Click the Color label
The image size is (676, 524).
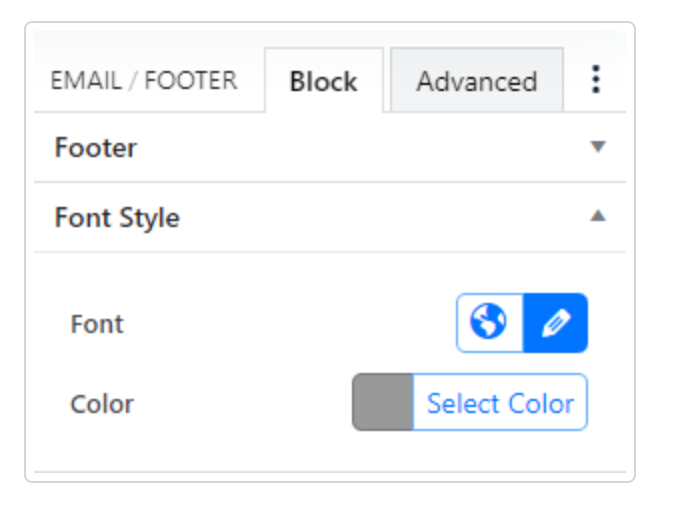point(102,404)
